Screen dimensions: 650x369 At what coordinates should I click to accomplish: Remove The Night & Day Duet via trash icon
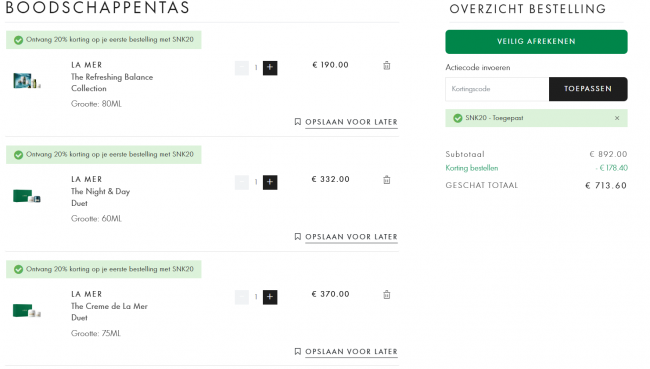tap(386, 180)
